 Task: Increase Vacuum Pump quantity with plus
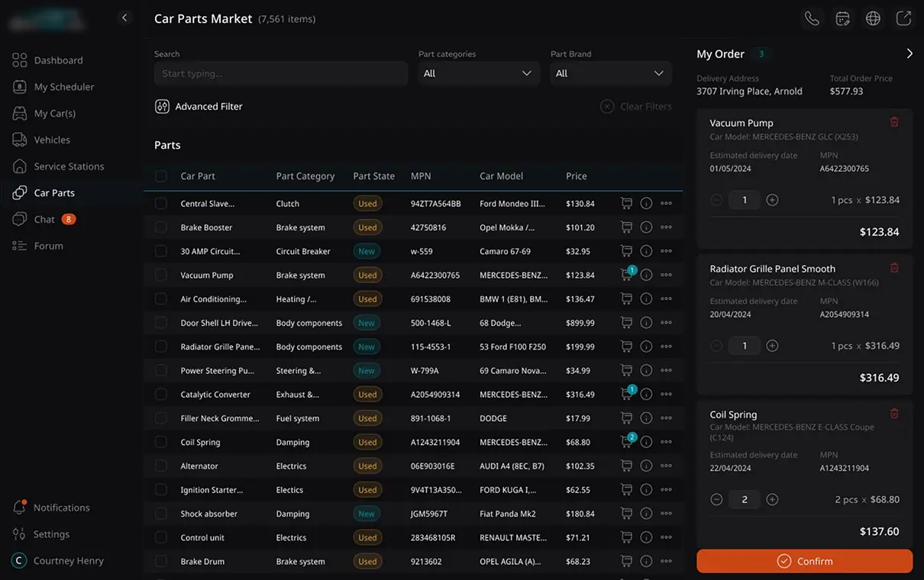[x=772, y=200]
